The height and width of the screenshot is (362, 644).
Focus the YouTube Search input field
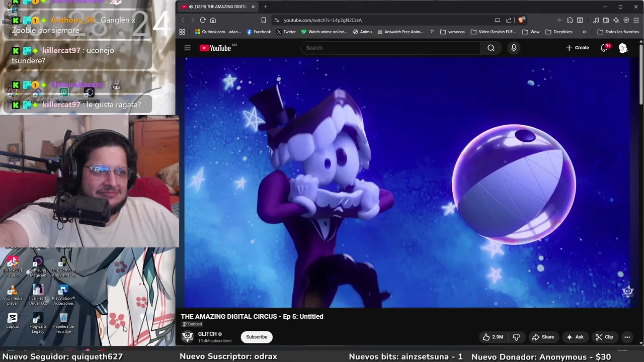[391, 48]
